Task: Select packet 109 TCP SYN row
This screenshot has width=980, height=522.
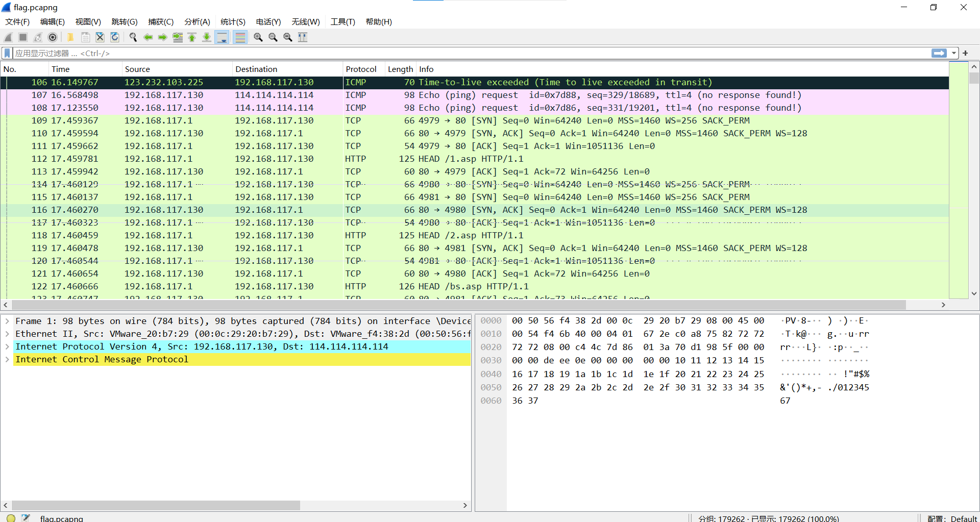Action: click(475, 120)
